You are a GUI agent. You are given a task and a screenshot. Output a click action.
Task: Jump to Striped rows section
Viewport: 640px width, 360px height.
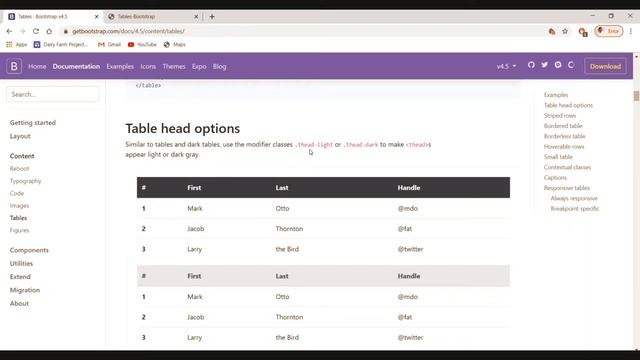560,116
